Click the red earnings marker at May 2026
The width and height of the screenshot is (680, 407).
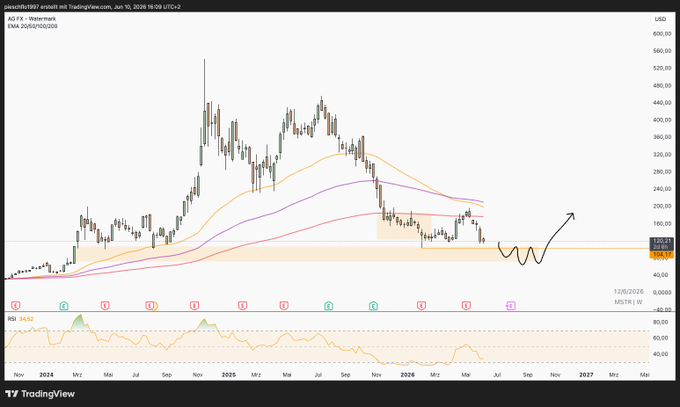click(x=466, y=306)
